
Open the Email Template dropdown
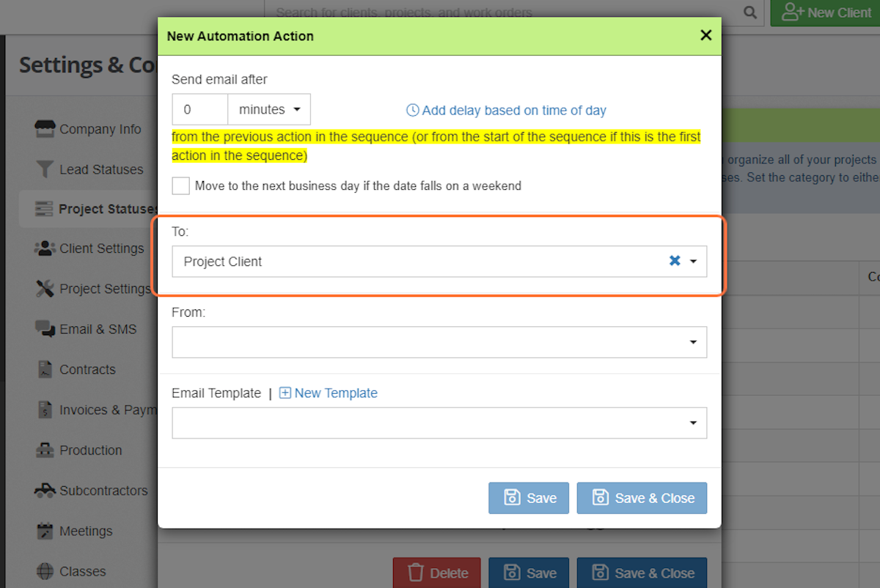692,423
